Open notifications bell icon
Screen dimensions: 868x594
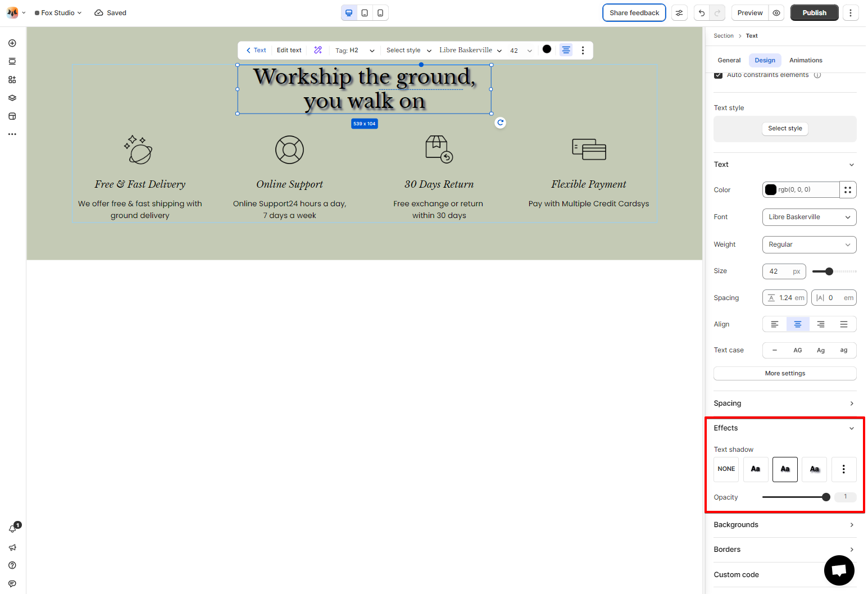pos(12,529)
